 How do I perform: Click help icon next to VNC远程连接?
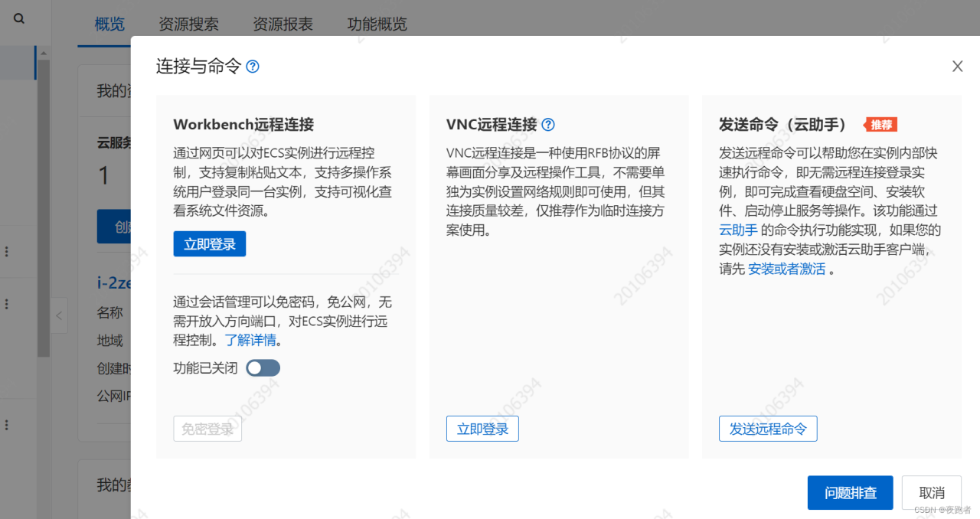(548, 125)
